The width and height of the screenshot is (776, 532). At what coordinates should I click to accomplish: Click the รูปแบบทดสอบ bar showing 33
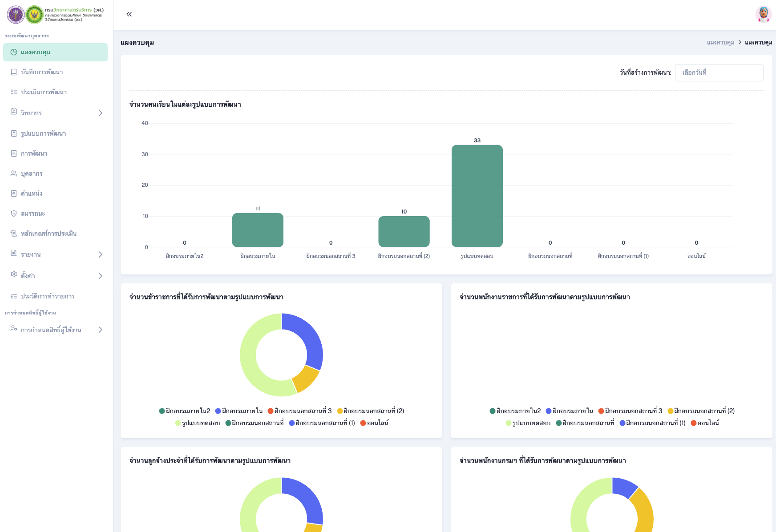477,196
